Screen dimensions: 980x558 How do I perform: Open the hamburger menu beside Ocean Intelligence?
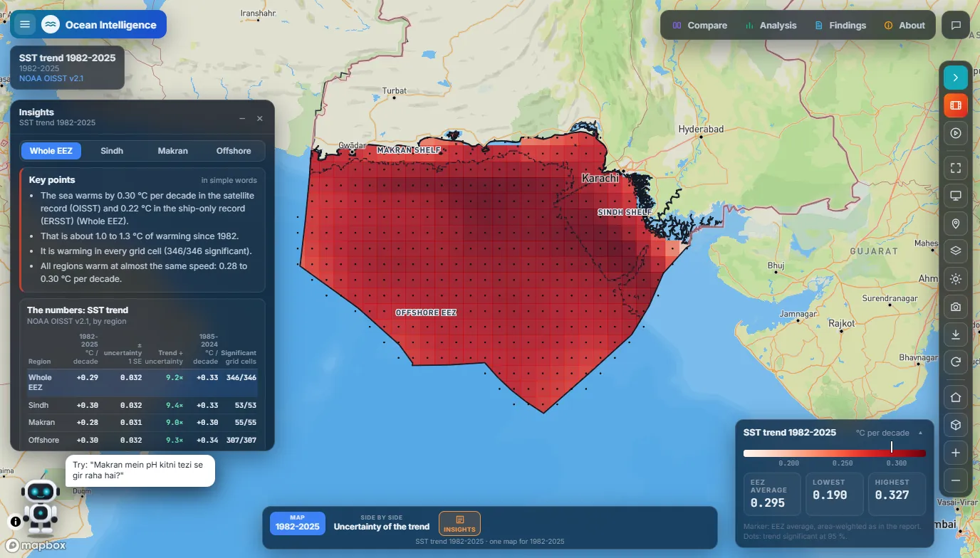25,25
